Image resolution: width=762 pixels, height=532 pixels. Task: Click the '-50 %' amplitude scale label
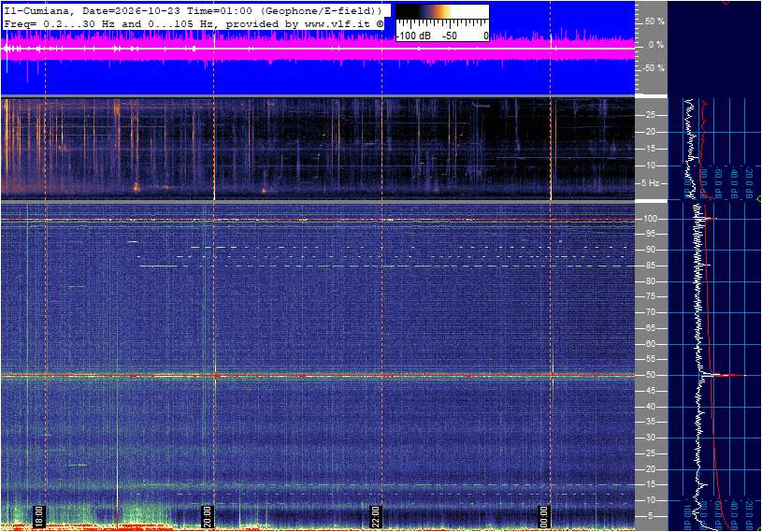(x=654, y=68)
